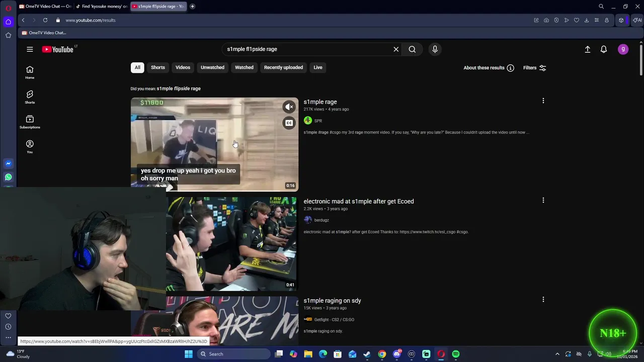Open Opera AI assistant button
The image size is (644, 362).
(637, 20)
